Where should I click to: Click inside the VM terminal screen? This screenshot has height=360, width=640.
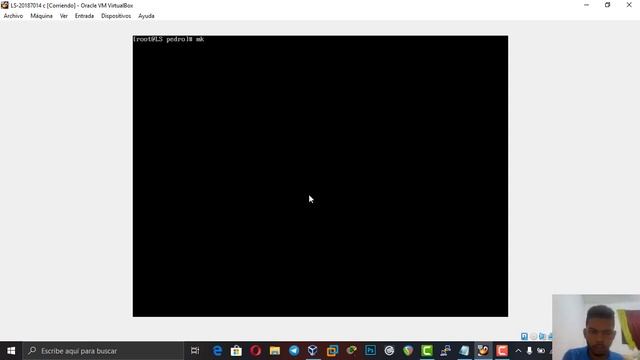320,176
